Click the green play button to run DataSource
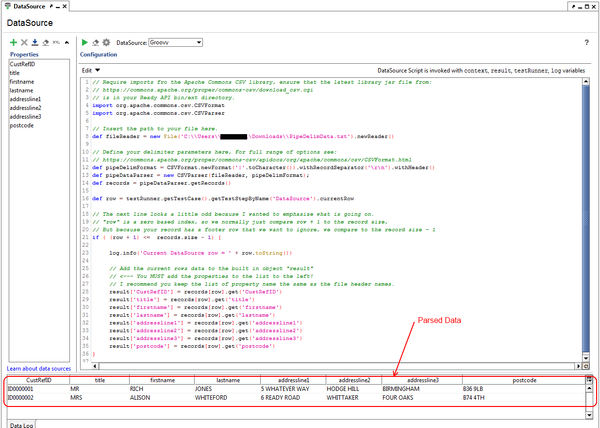This screenshot has width=600, height=428. coord(84,43)
